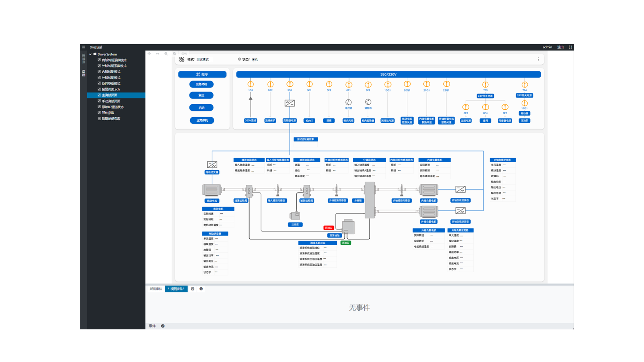Open the three-dot options menu

pyautogui.click(x=538, y=59)
